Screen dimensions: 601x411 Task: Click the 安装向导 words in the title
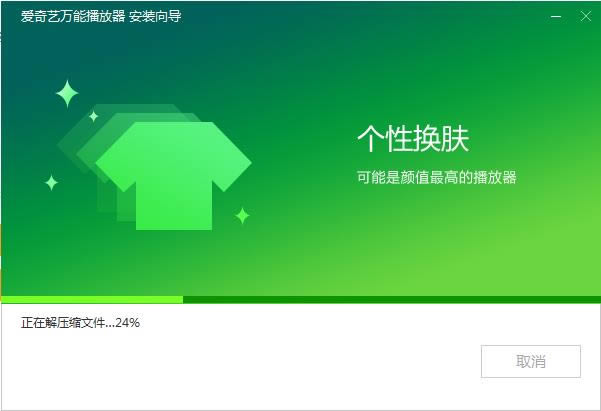[x=155, y=16]
